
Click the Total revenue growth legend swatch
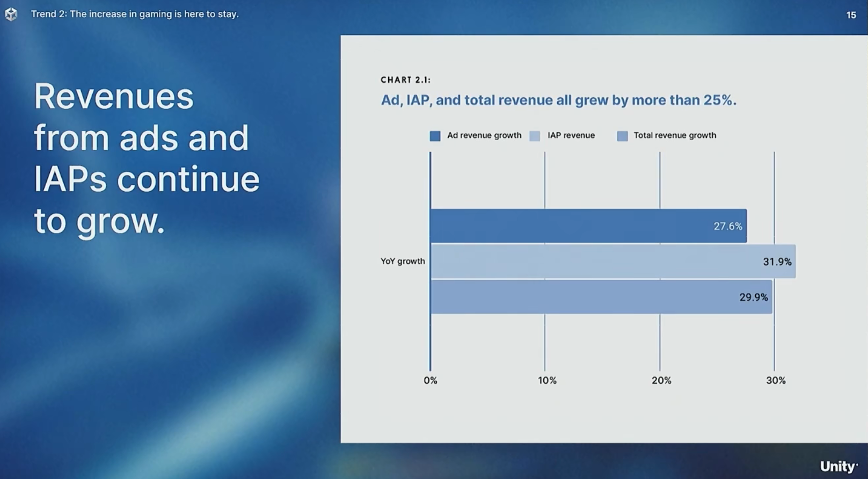[x=622, y=136]
